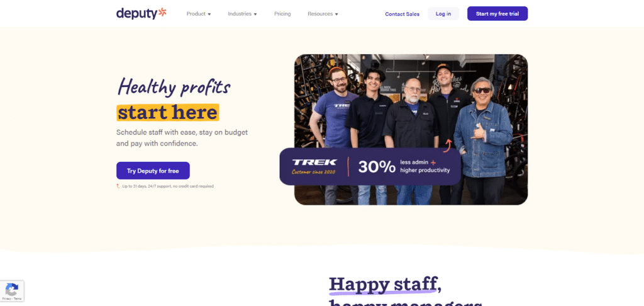
Task: Click the orange Deputy starburst icon
Action: pyautogui.click(x=162, y=13)
